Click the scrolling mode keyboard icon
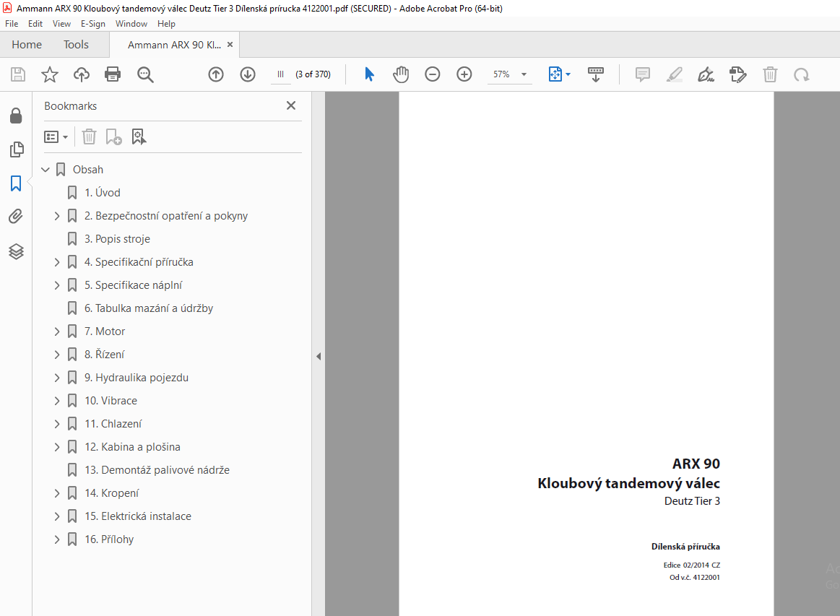Image resolution: width=840 pixels, height=616 pixels. (596, 74)
